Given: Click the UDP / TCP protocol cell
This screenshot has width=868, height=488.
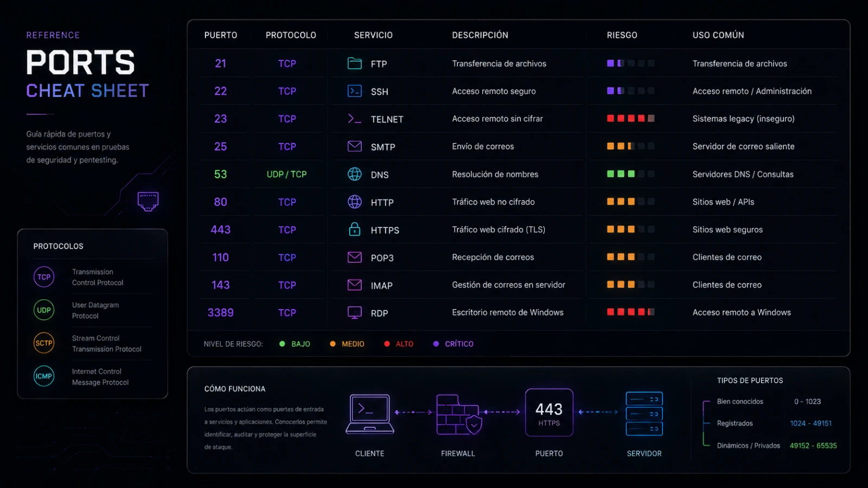Looking at the screenshot, I should [286, 174].
